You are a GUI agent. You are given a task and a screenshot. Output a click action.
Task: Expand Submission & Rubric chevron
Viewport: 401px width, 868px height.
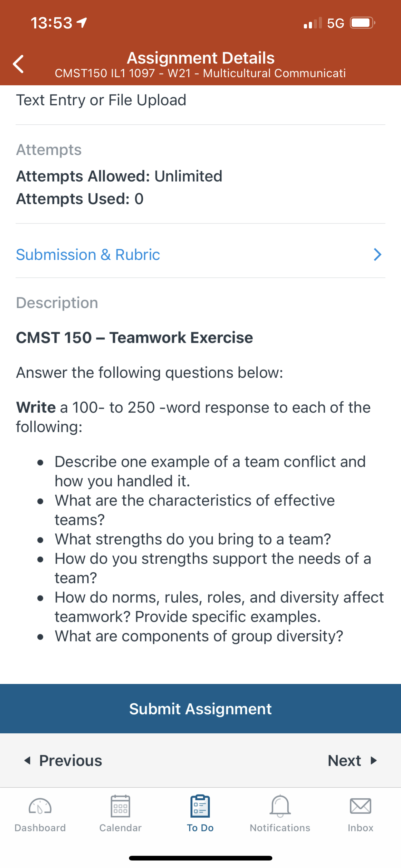(378, 255)
